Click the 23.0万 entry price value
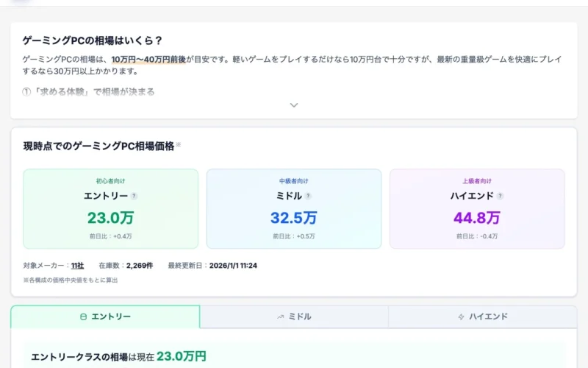The height and width of the screenshot is (368, 588). pos(110,217)
